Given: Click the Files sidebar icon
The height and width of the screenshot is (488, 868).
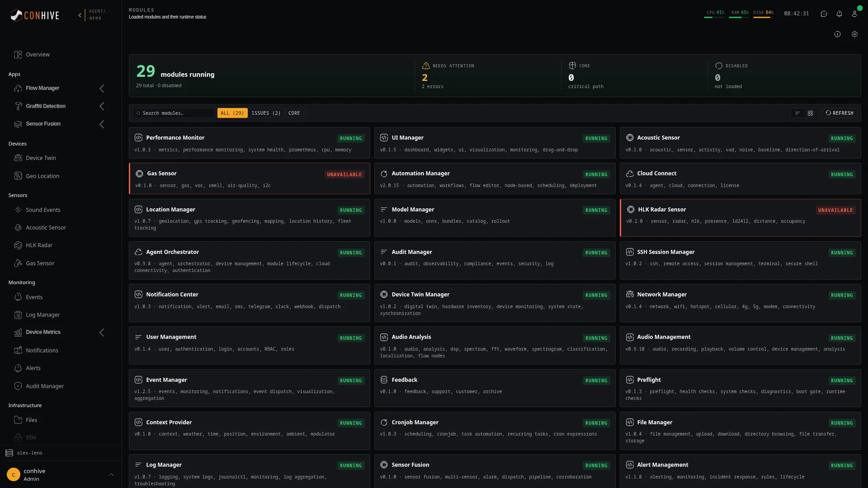Looking at the screenshot, I should (x=18, y=420).
